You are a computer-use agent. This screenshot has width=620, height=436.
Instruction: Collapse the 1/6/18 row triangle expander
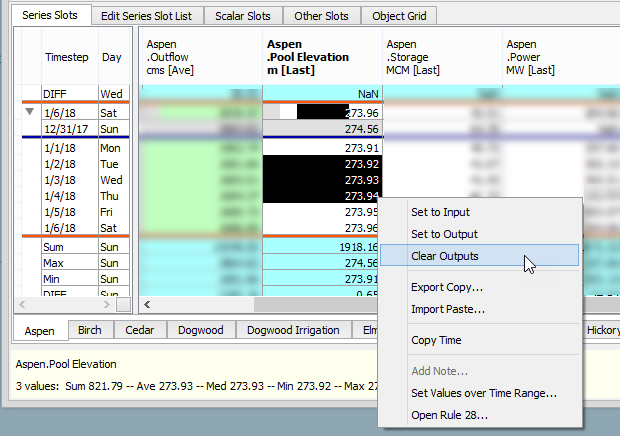click(x=27, y=112)
